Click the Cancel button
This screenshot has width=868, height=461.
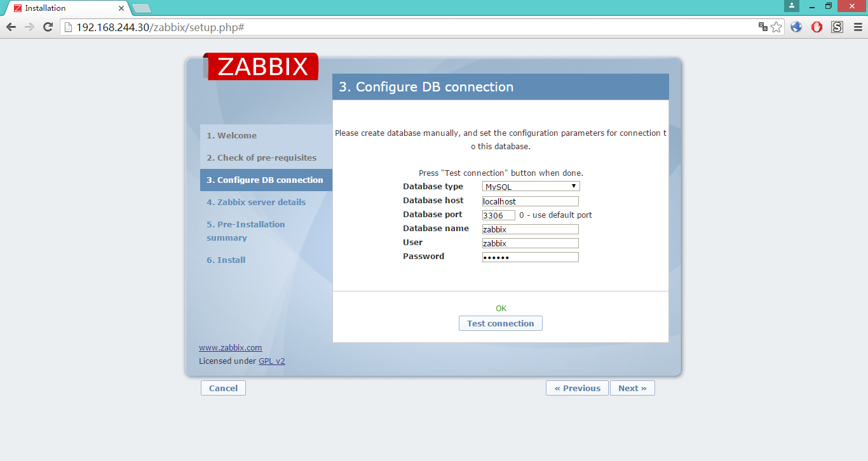(223, 388)
